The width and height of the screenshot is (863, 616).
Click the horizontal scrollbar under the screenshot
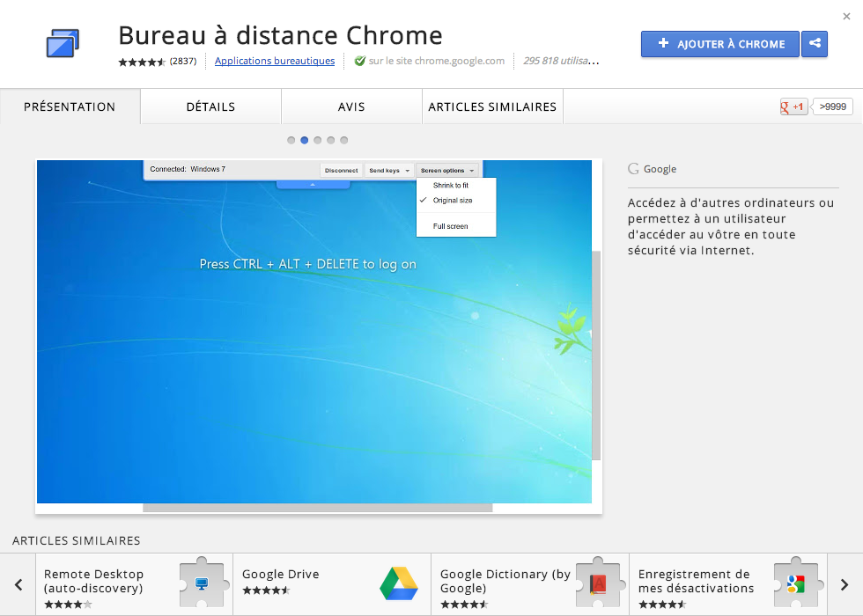click(x=318, y=508)
